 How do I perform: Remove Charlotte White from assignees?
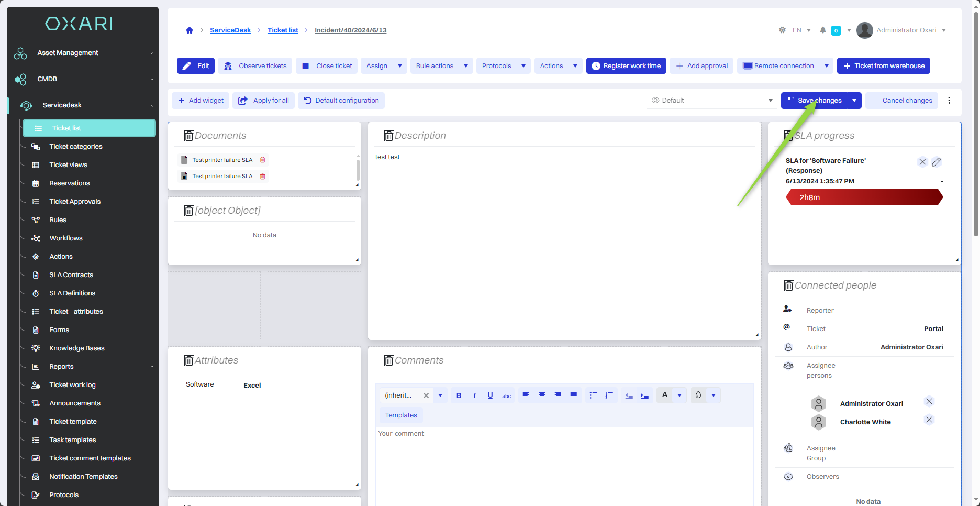click(929, 420)
